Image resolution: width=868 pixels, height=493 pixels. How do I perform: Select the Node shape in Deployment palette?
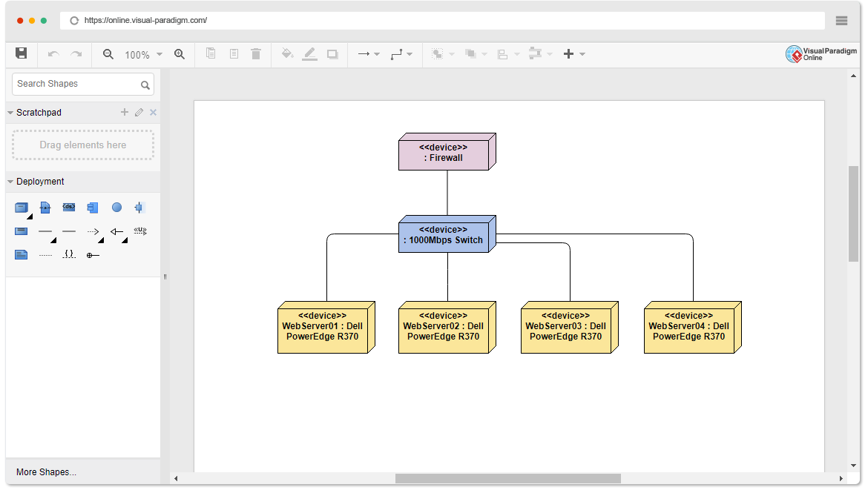pos(21,208)
